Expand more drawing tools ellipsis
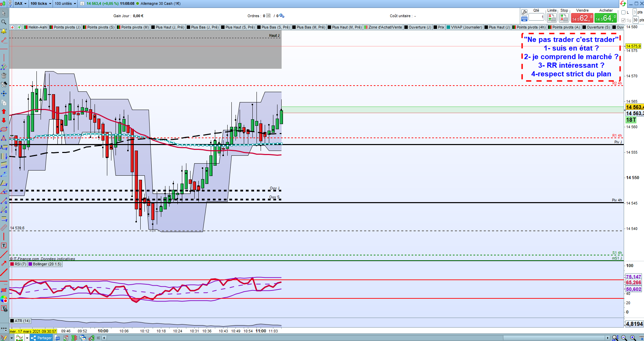The width and height of the screenshot is (644, 341). (4, 329)
